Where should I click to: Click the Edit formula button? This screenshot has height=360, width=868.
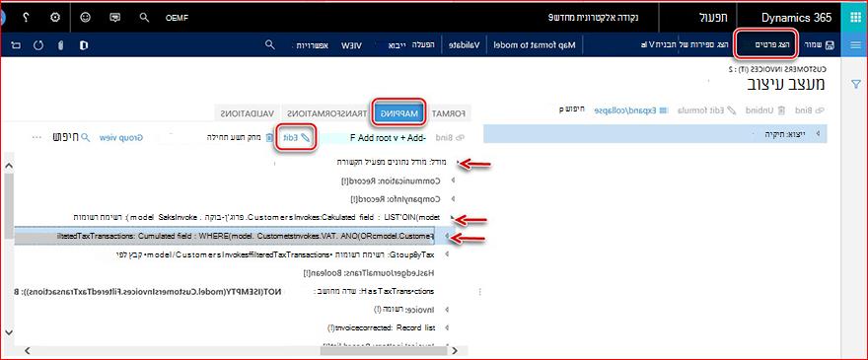(x=707, y=110)
